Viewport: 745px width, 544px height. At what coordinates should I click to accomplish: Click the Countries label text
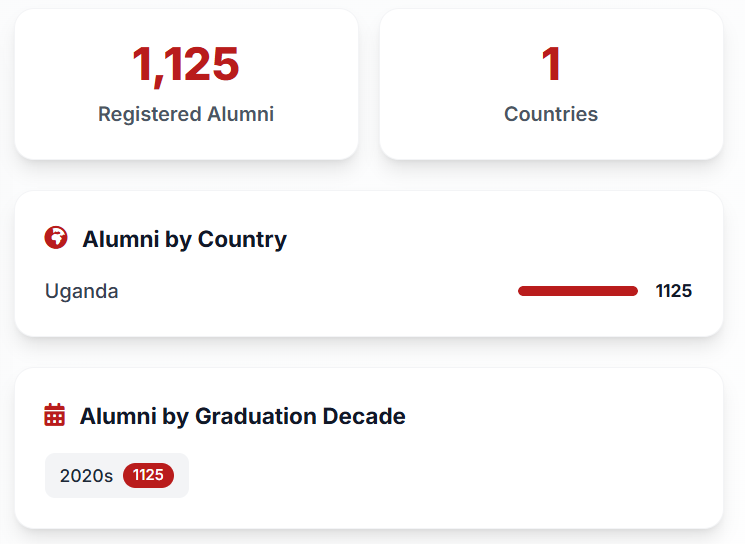click(551, 114)
